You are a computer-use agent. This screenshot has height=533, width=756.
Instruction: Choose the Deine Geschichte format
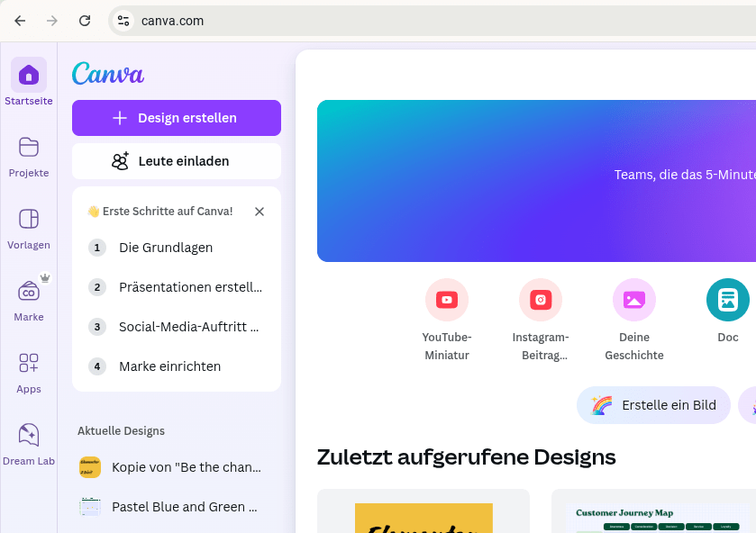pyautogui.click(x=634, y=300)
